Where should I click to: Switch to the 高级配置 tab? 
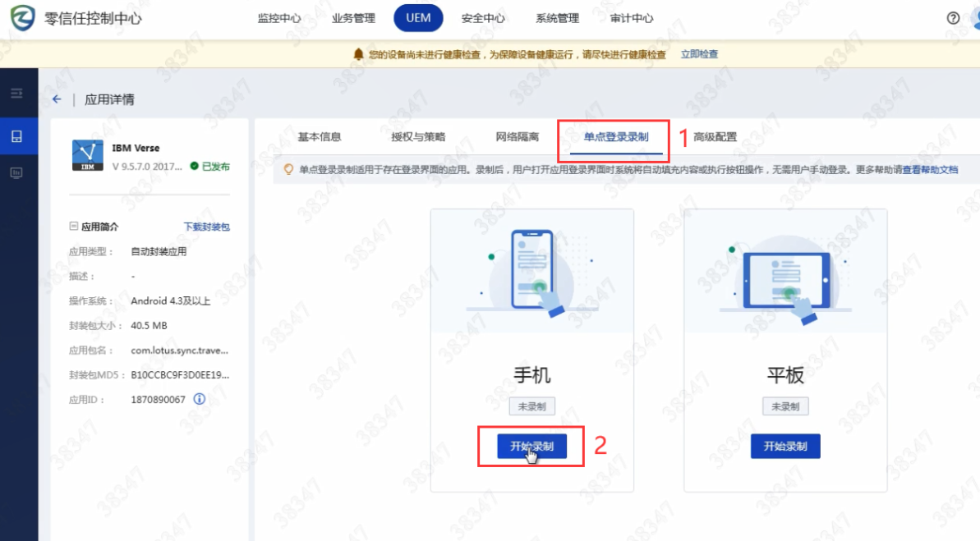pyautogui.click(x=715, y=137)
